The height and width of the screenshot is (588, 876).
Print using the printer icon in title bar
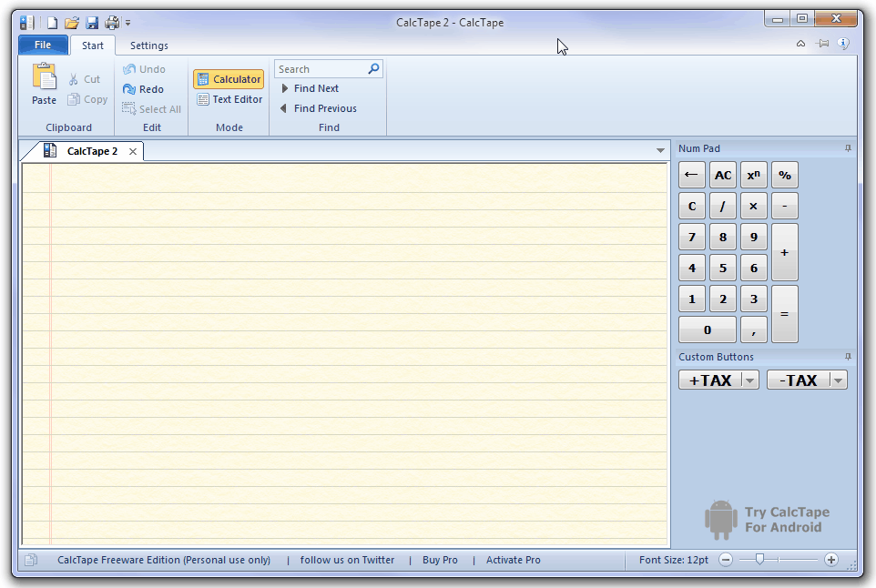click(x=112, y=23)
